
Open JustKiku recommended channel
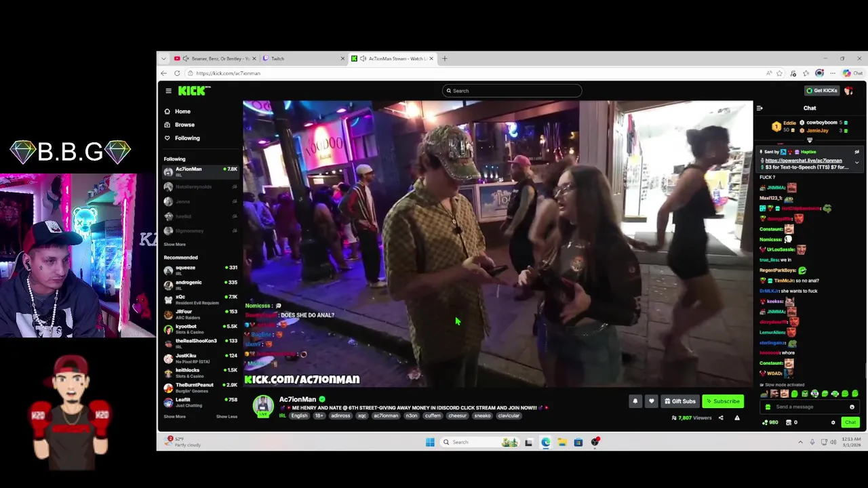(x=201, y=358)
